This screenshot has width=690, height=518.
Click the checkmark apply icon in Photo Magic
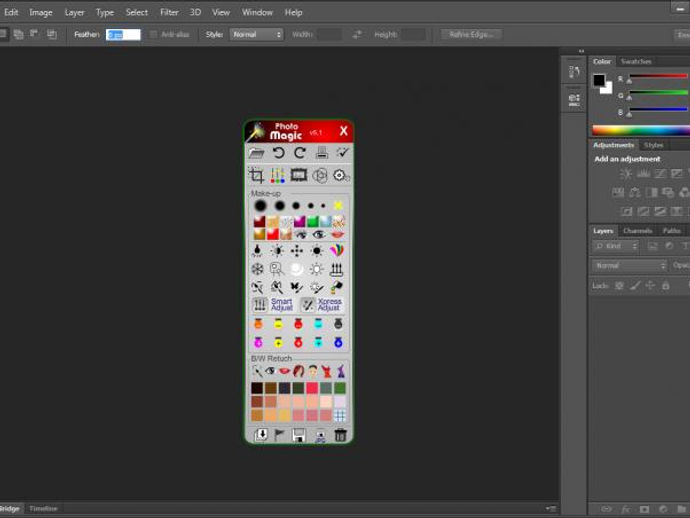click(342, 152)
